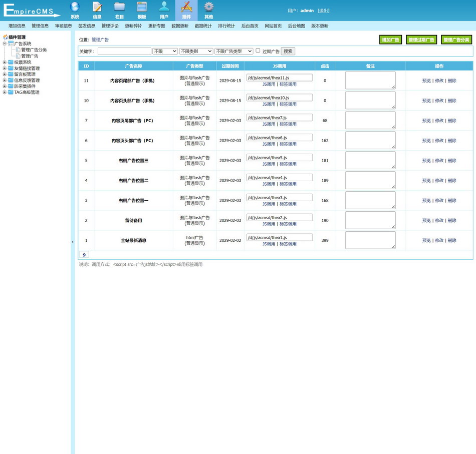Open the 栏目 folder icon
476x454 pixels.
point(120,7)
